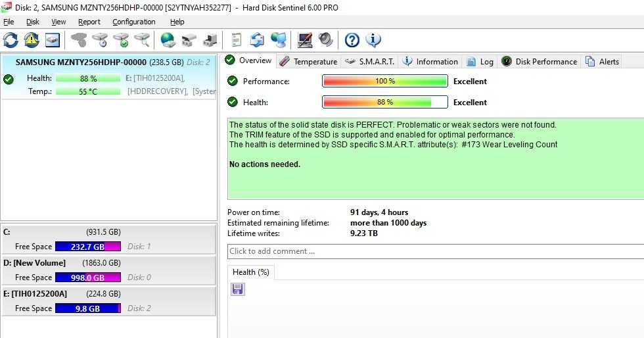
Task: Click the E: free space 9.8 GB bar
Action: click(x=88, y=308)
